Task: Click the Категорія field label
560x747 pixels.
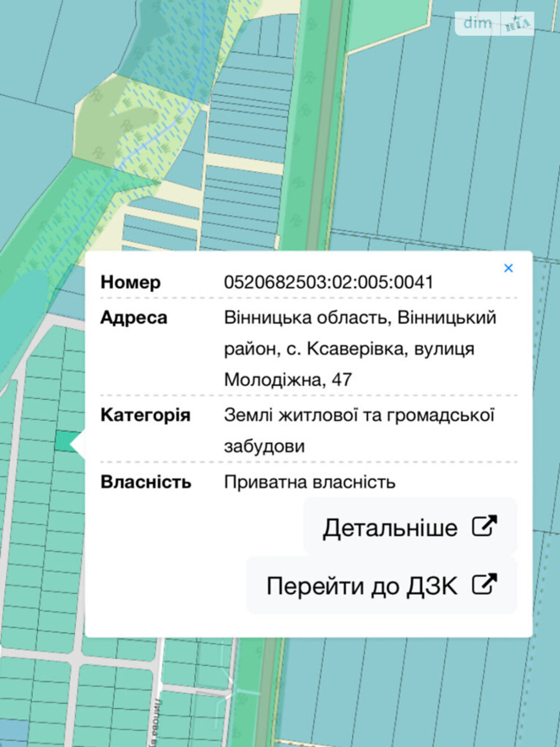Action: click(x=145, y=416)
